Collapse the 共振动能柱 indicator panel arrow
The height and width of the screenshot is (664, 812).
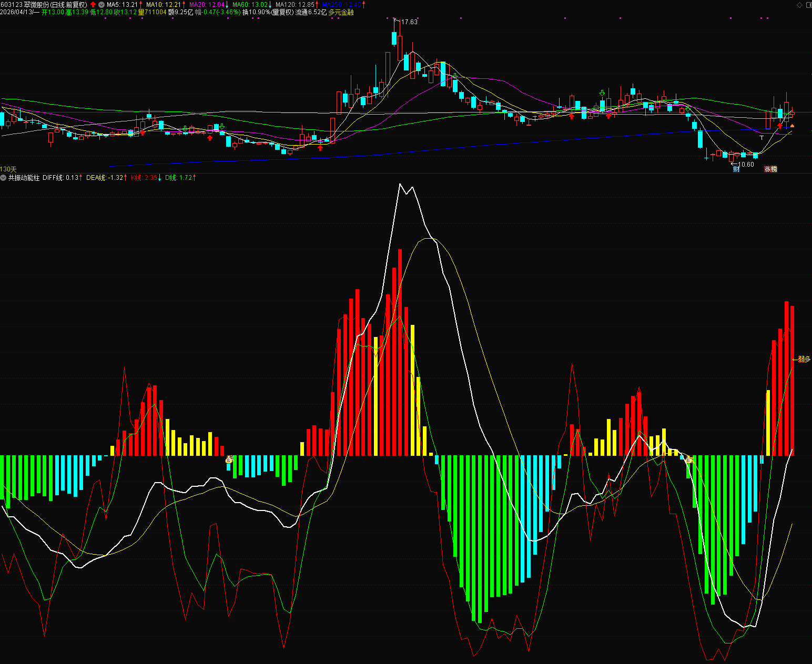click(x=4, y=178)
